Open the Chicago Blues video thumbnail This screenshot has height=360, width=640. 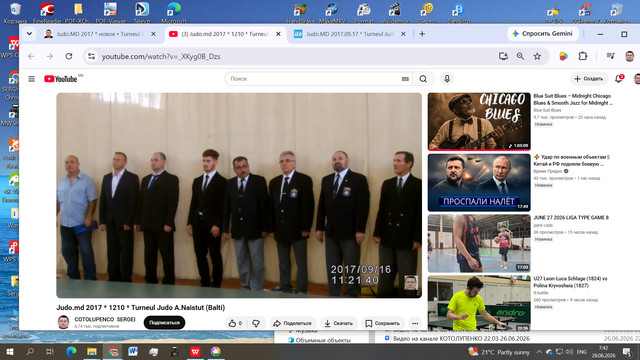[x=479, y=121]
